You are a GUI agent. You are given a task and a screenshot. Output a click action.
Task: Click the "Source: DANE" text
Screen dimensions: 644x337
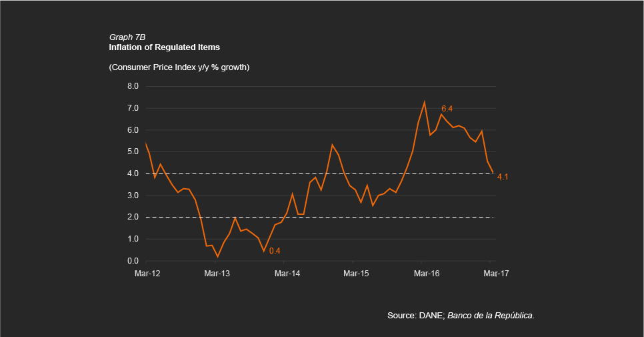tap(415, 315)
